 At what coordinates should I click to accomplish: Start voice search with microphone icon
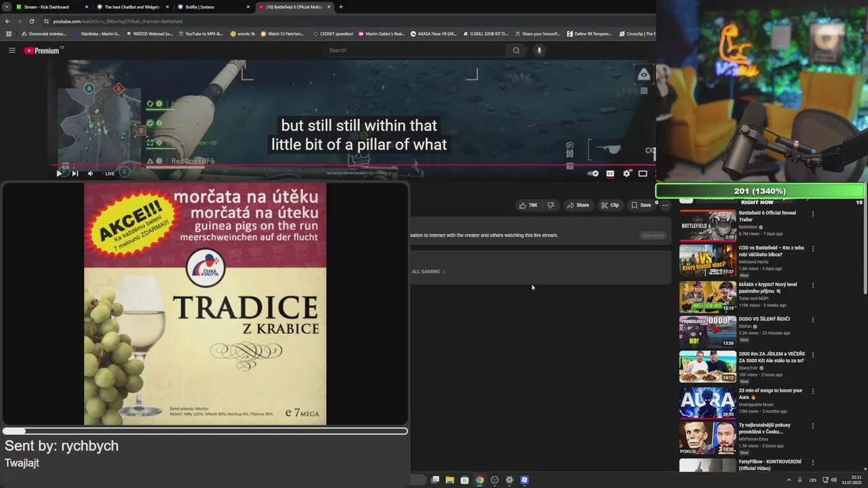tap(539, 50)
